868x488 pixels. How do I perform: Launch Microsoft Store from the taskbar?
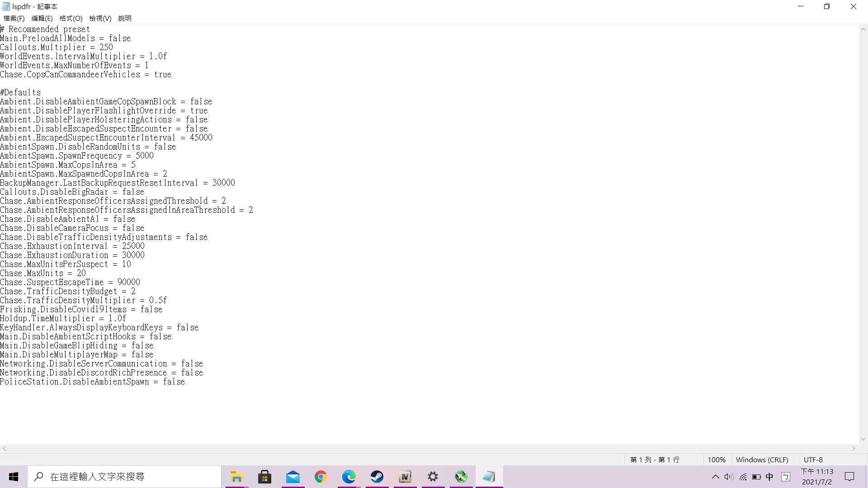264,477
